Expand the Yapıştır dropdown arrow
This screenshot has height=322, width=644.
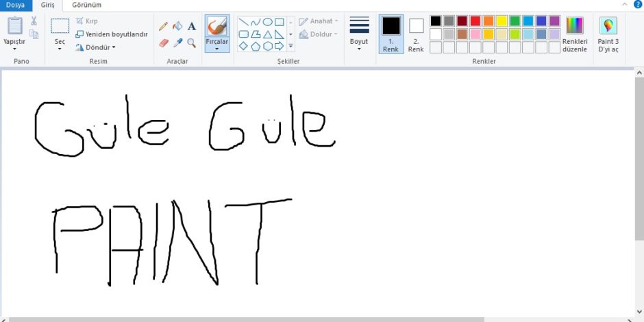point(15,49)
